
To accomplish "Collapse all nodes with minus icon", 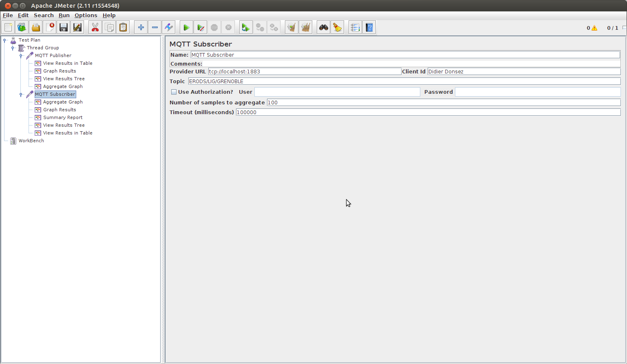I will [x=155, y=28].
